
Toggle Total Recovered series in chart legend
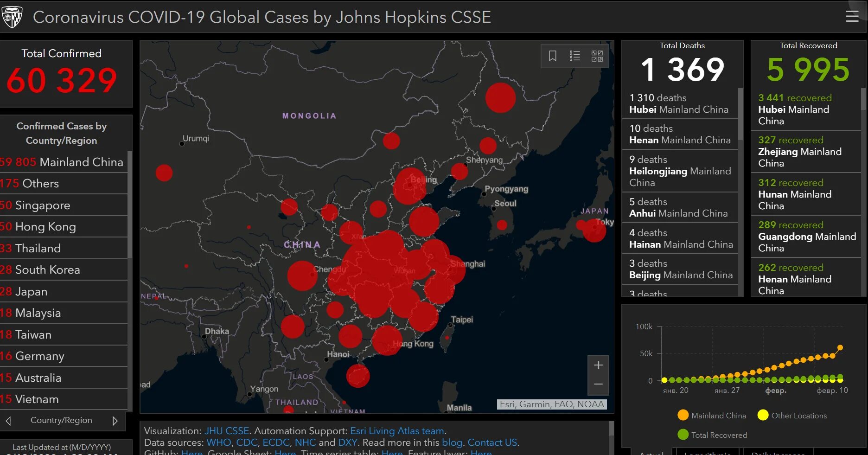712,435
